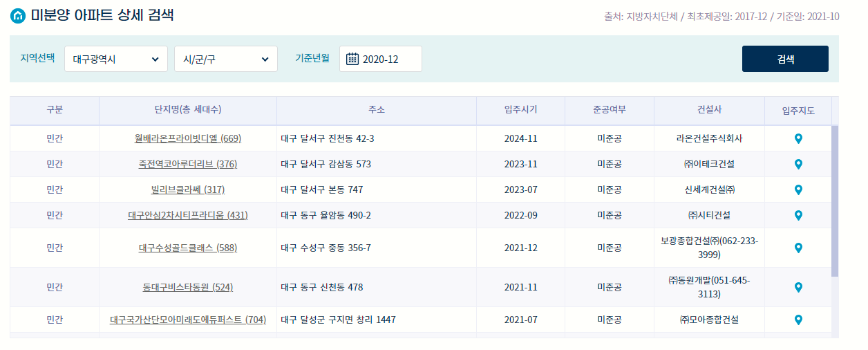868x350 pixels.
Task: Open map pin for 대구수성골드클래스 row
Action: pos(798,248)
